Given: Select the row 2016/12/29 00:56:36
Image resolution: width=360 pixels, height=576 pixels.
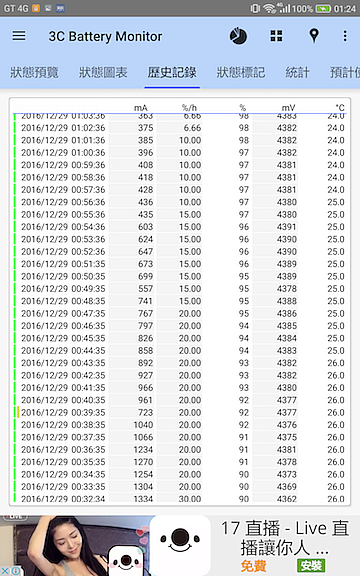Looking at the screenshot, I should 180,202.
